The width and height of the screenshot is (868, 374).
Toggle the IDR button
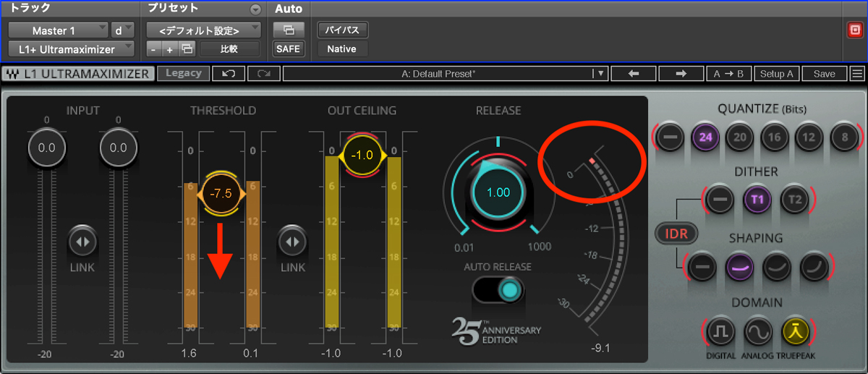676,234
